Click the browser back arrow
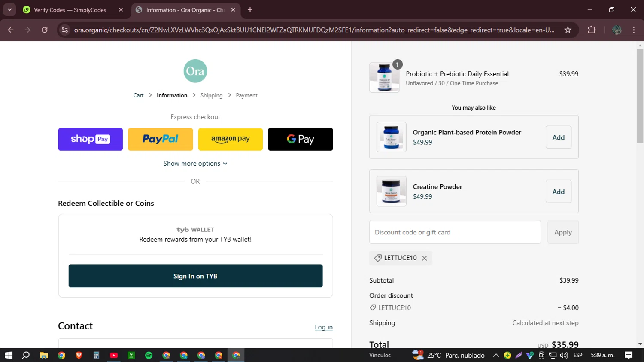644x362 pixels. coord(11,30)
